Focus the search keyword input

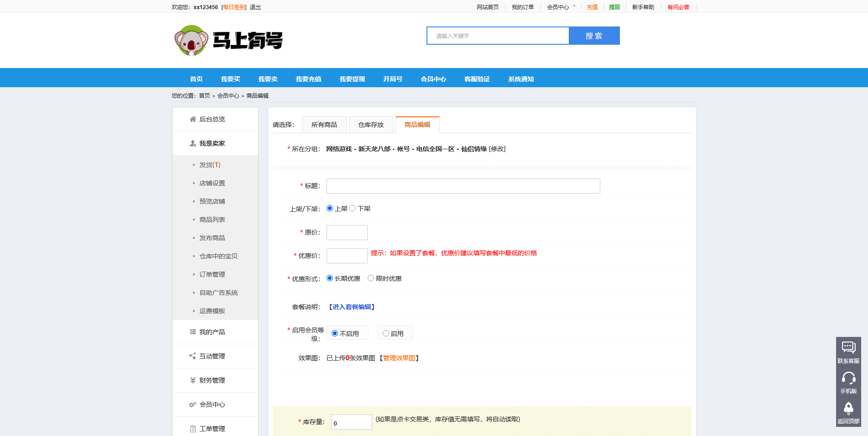tap(498, 36)
